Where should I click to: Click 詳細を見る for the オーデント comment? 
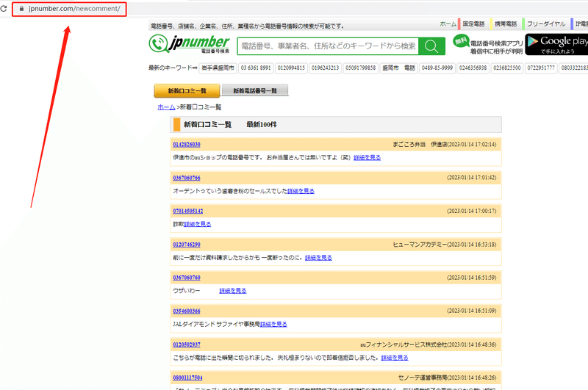pyautogui.click(x=301, y=191)
